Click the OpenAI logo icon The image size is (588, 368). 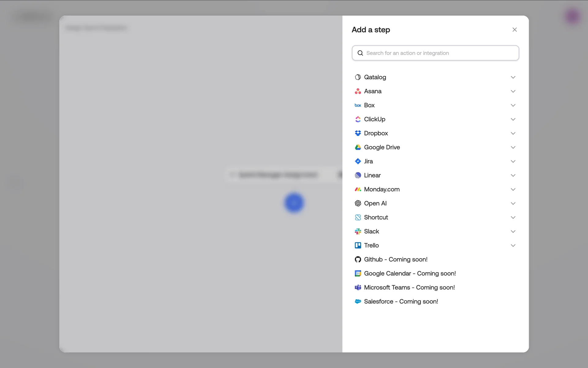pos(358,203)
